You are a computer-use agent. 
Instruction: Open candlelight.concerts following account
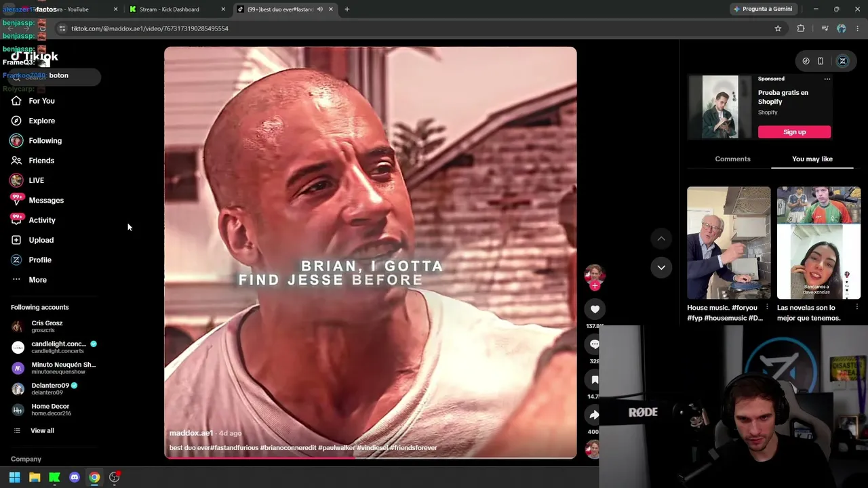point(54,347)
